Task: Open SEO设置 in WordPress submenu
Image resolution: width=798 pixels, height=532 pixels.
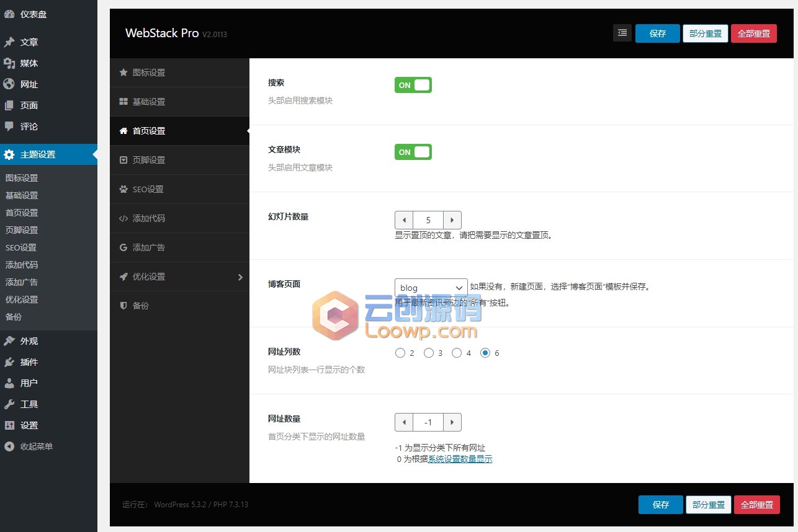Action: tap(21, 247)
